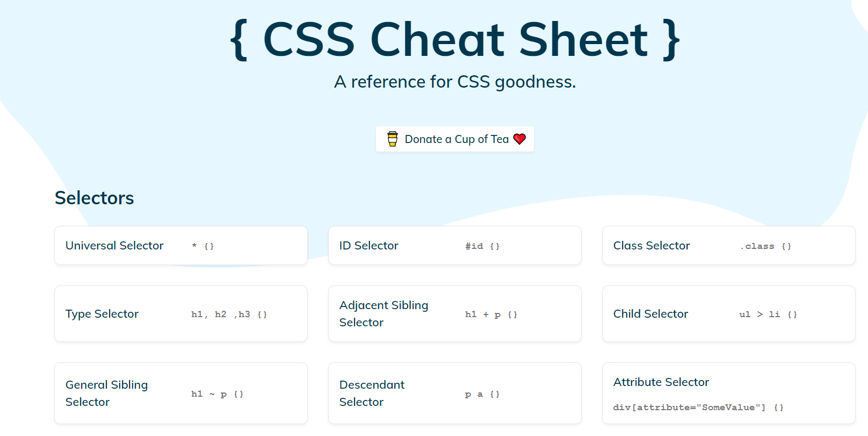The height and width of the screenshot is (436, 868).
Task: Select the Descendant Selector card
Action: (x=455, y=394)
